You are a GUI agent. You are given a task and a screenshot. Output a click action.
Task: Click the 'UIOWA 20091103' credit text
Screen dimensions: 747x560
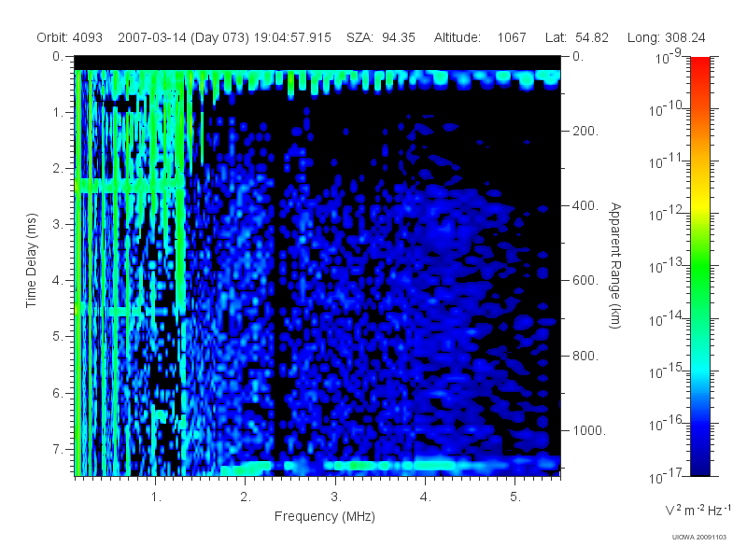coord(698,538)
